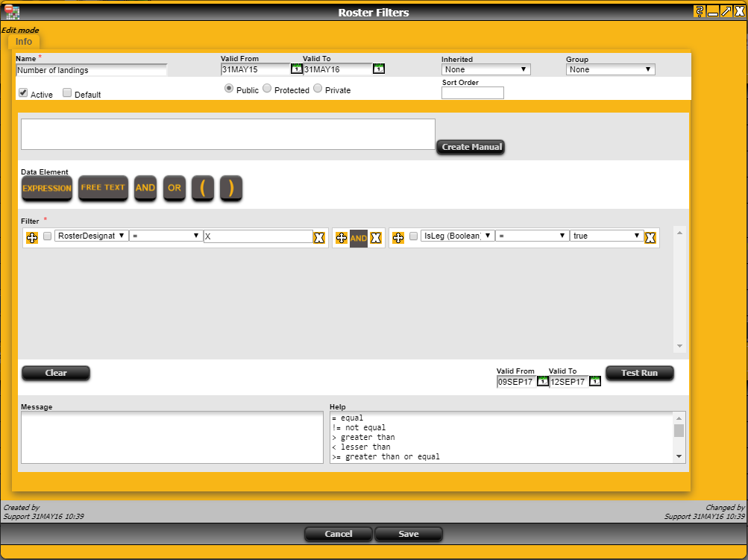
Task: Open calendar for top Valid From date
Action: tap(296, 69)
